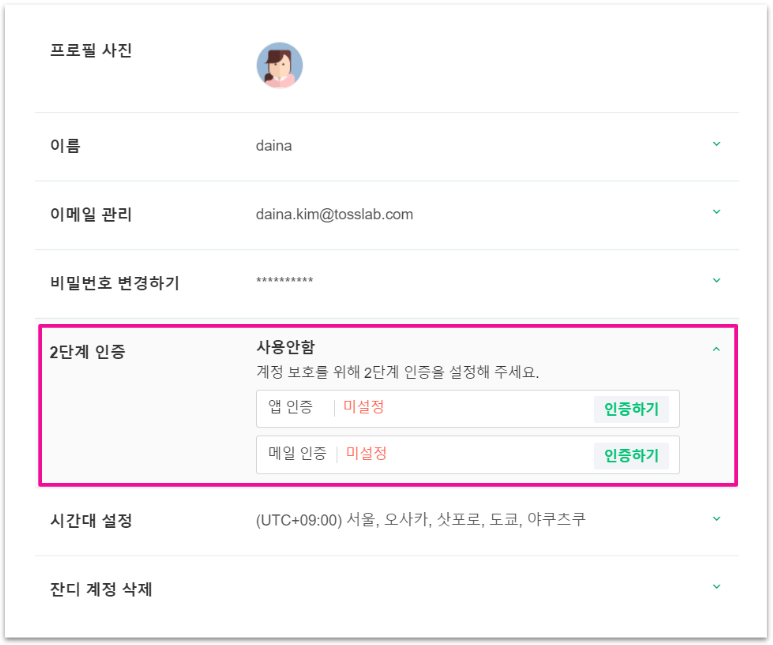Image resolution: width=773 pixels, height=645 pixels.
Task: Click the 잔디 계정 삭제 label
Action: [101, 589]
